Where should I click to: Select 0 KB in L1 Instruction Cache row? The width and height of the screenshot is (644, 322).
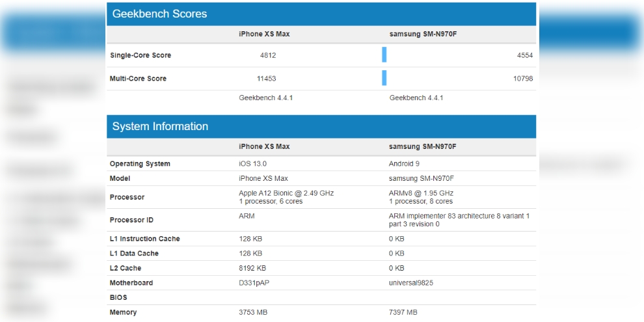click(x=397, y=239)
